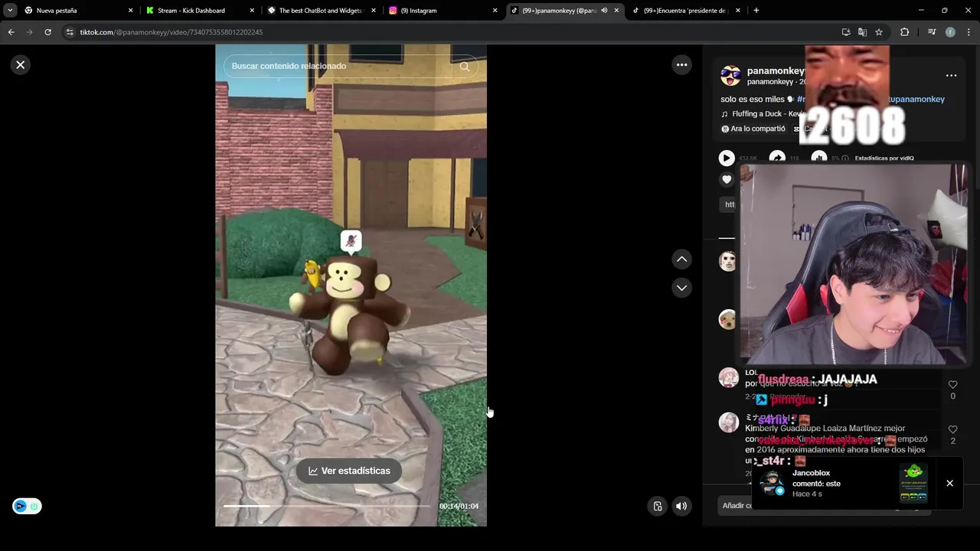This screenshot has width=980, height=551.
Task: Click the share-count arrow icon
Action: point(777,158)
